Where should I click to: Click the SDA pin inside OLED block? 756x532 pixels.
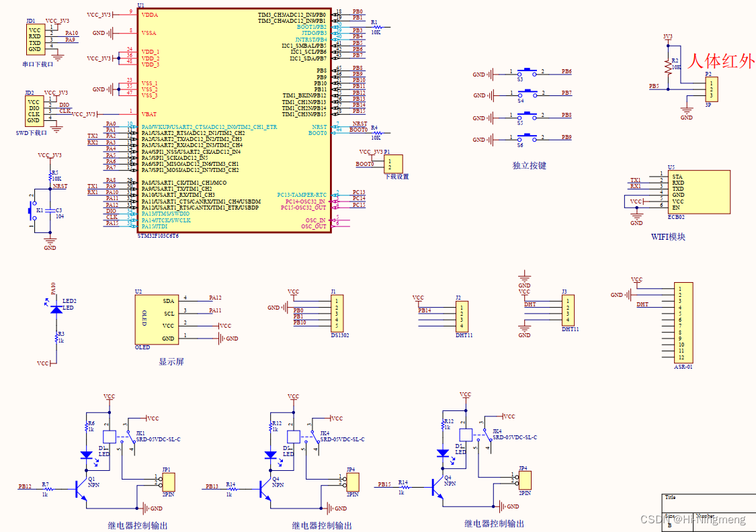point(168,301)
